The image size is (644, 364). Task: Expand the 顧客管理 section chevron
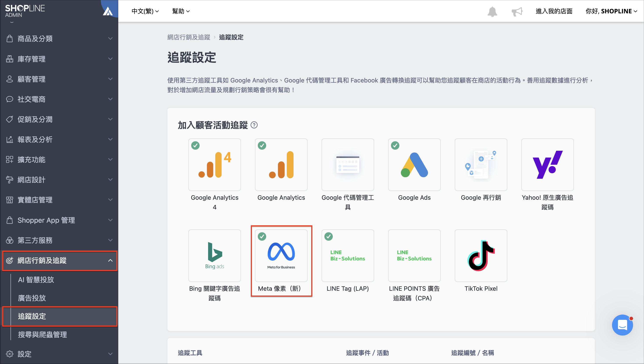(x=110, y=79)
